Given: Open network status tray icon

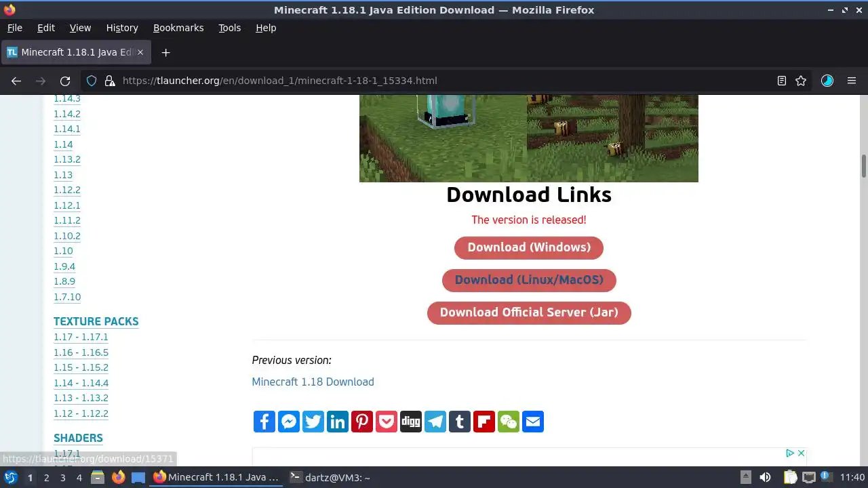Looking at the screenshot, I should point(809,477).
